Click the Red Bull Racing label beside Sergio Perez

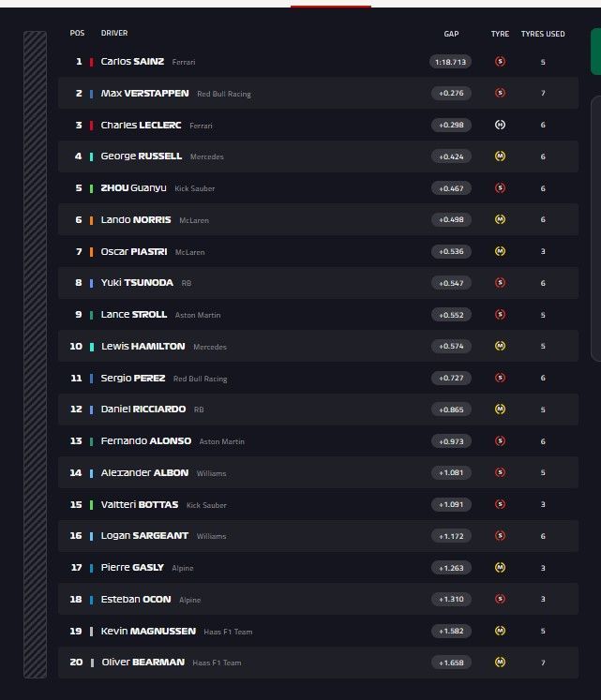coord(200,379)
